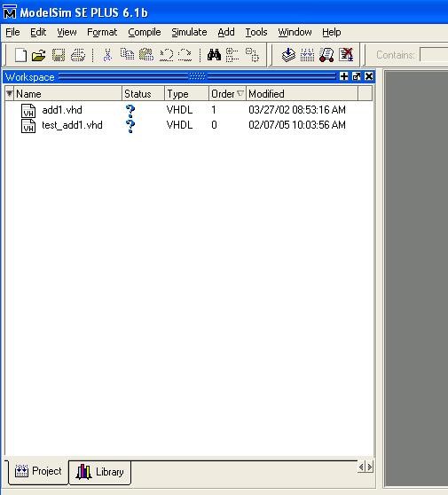This screenshot has width=448, height=495.
Task: Open the Edit menu
Action: point(38,32)
